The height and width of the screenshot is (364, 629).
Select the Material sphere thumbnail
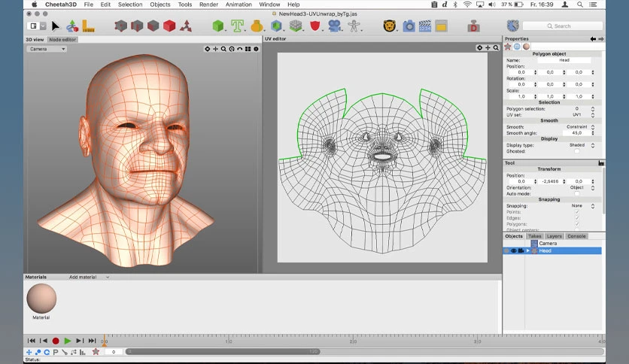click(41, 299)
